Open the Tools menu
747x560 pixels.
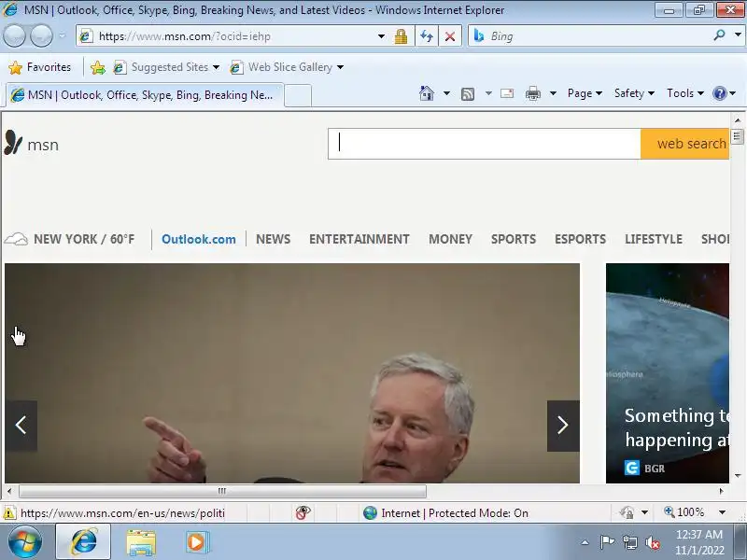685,93
